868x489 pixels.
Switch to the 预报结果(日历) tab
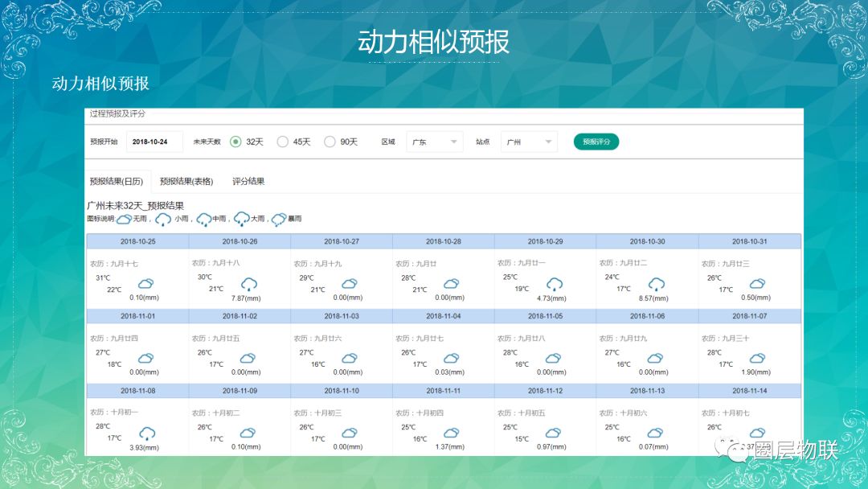117,181
